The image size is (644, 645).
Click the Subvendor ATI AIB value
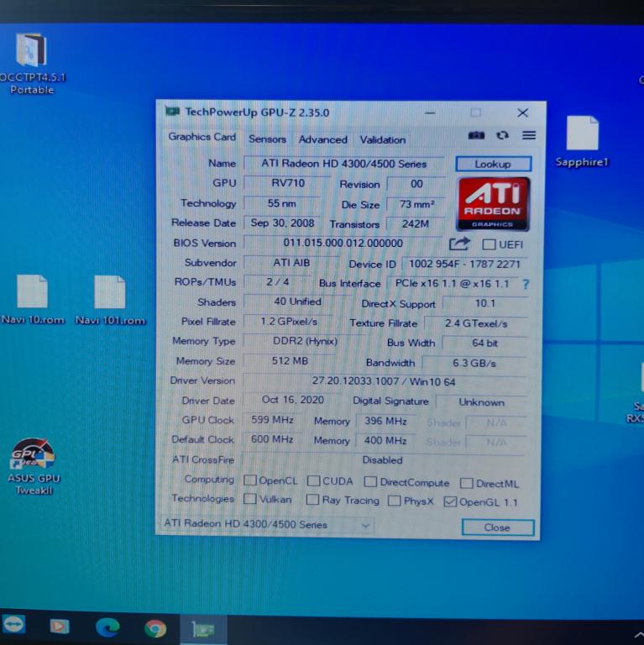(291, 262)
